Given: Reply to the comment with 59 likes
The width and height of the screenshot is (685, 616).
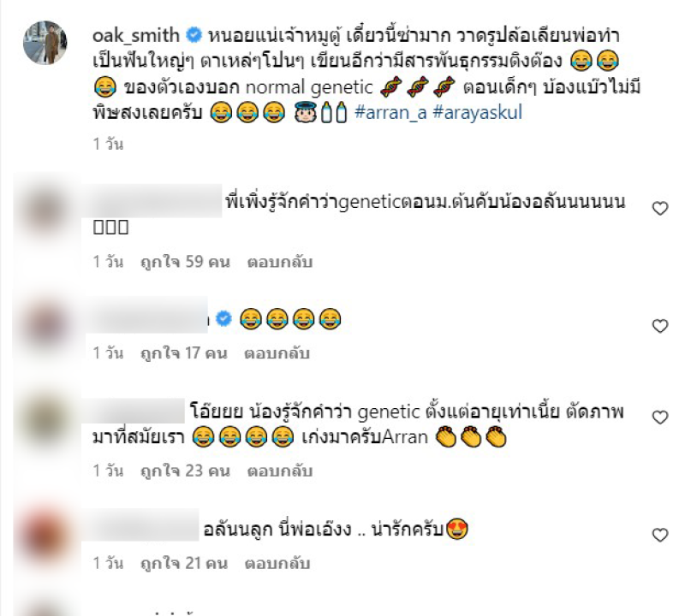Looking at the screenshot, I should tap(280, 262).
